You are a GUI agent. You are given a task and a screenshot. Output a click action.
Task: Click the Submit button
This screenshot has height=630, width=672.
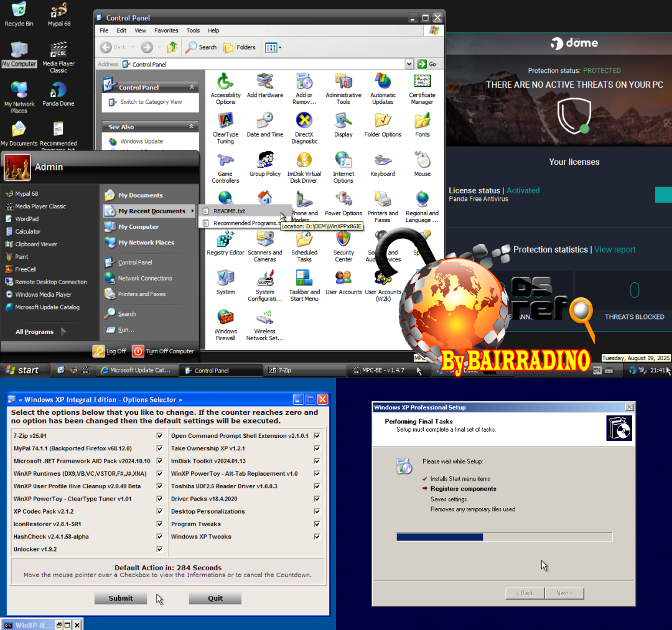(121, 598)
